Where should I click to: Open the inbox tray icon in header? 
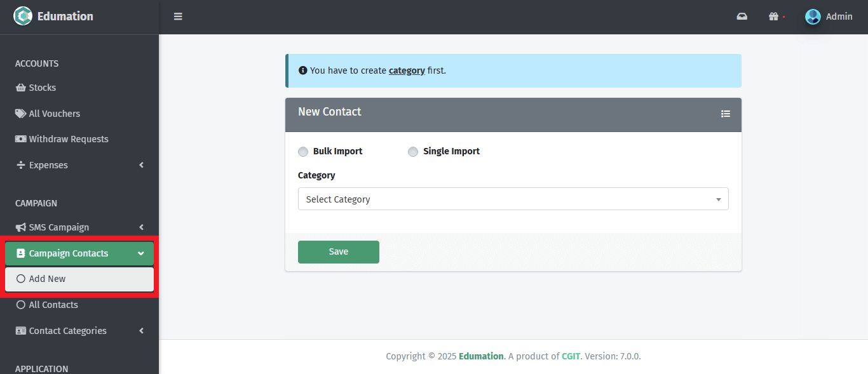tap(742, 17)
